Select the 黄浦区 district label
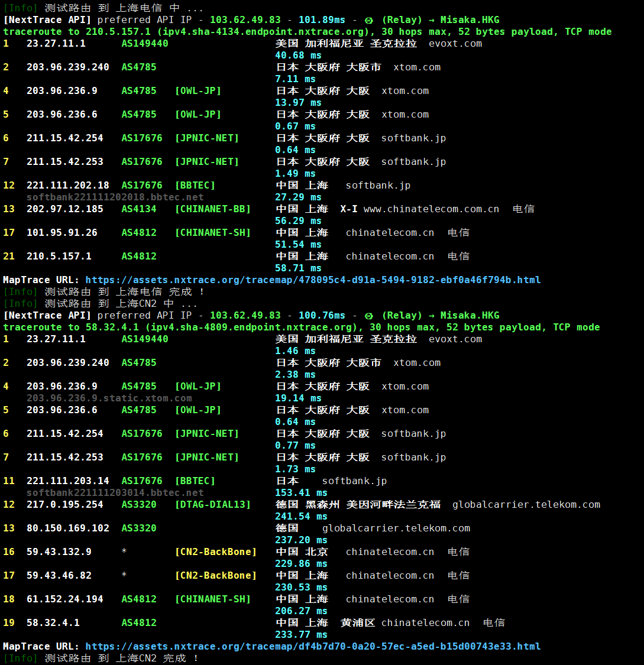Screen dimensions: 644x665 358,623
